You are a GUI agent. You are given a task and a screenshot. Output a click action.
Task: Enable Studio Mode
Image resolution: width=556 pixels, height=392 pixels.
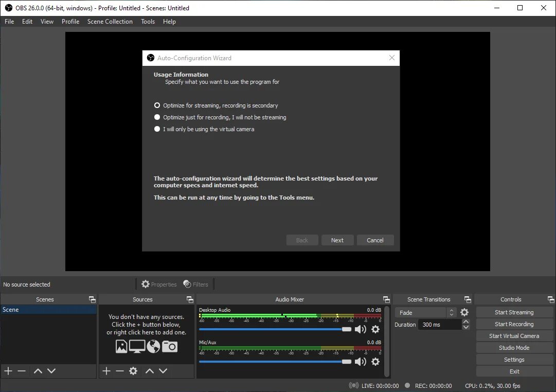tap(514, 348)
